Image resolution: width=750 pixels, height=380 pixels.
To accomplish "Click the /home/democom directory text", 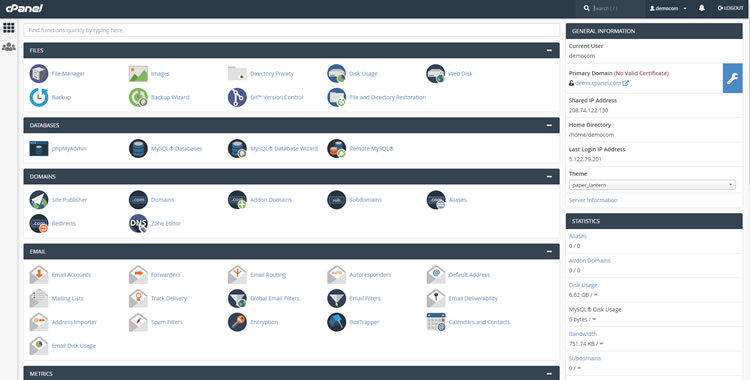I will 591,134.
